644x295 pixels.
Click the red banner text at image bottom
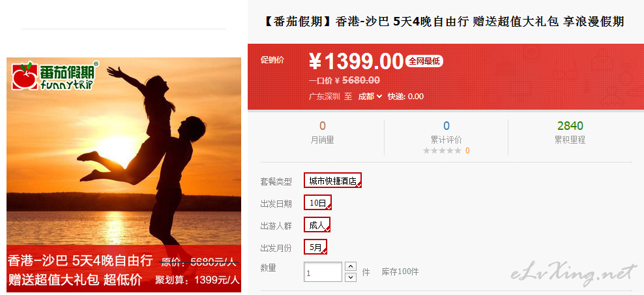[124, 269]
